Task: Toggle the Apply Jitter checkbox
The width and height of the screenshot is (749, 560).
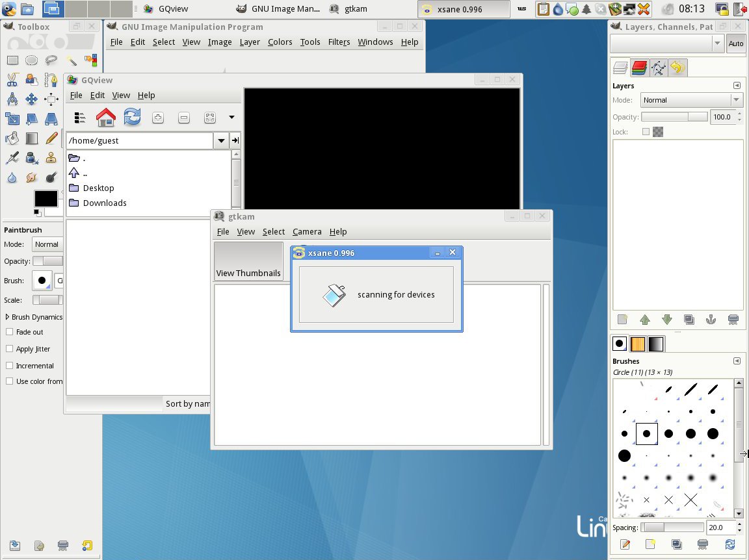Action: click(x=10, y=349)
